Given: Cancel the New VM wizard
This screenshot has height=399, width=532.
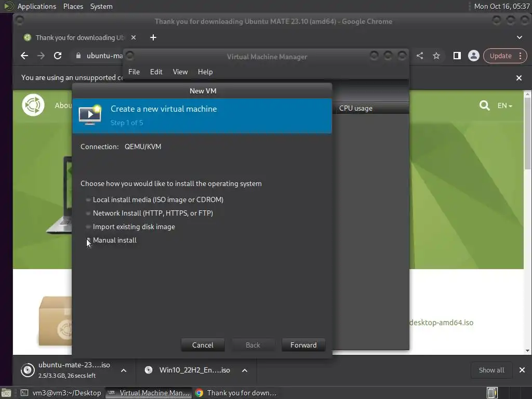Looking at the screenshot, I should (x=203, y=345).
